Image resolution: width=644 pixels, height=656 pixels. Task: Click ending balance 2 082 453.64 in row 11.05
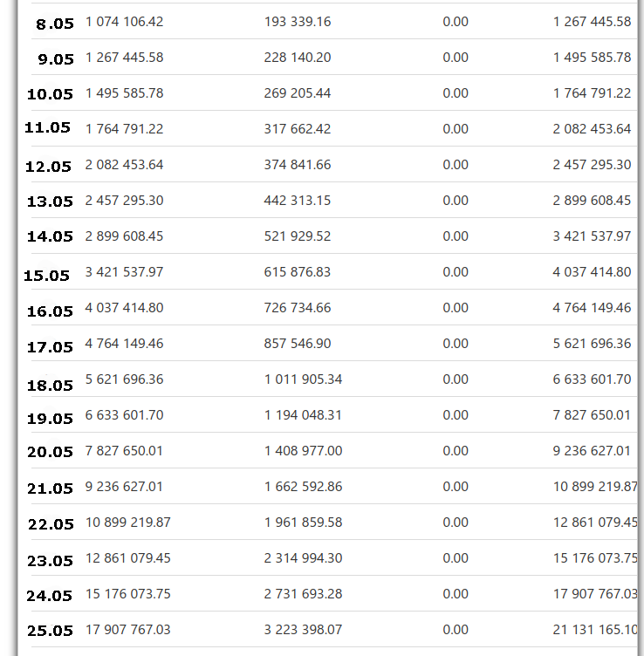click(592, 129)
